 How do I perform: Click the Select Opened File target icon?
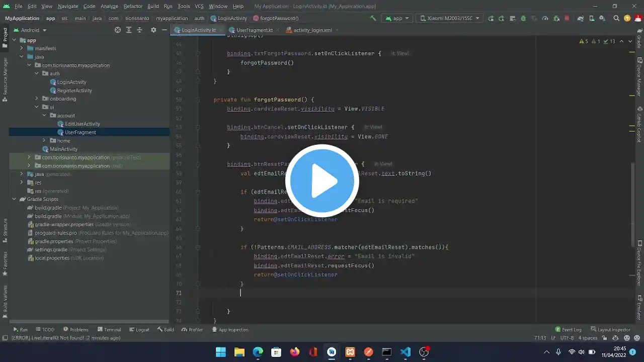[x=118, y=30]
